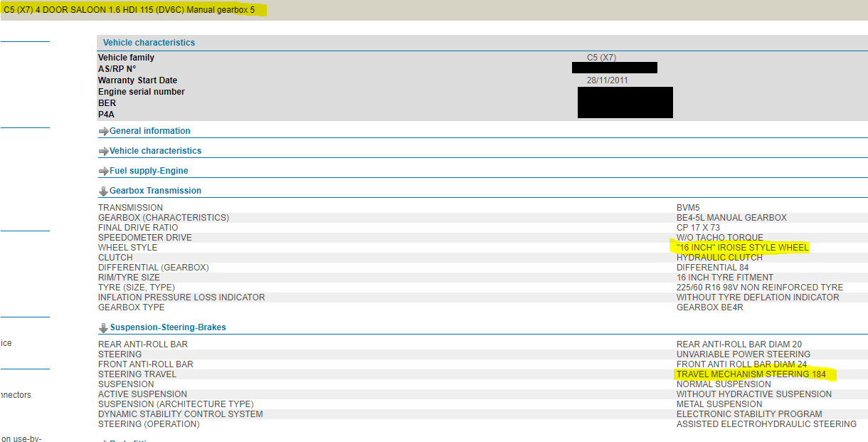Click the TRANSMISSION row label
868x442 pixels.
point(130,208)
